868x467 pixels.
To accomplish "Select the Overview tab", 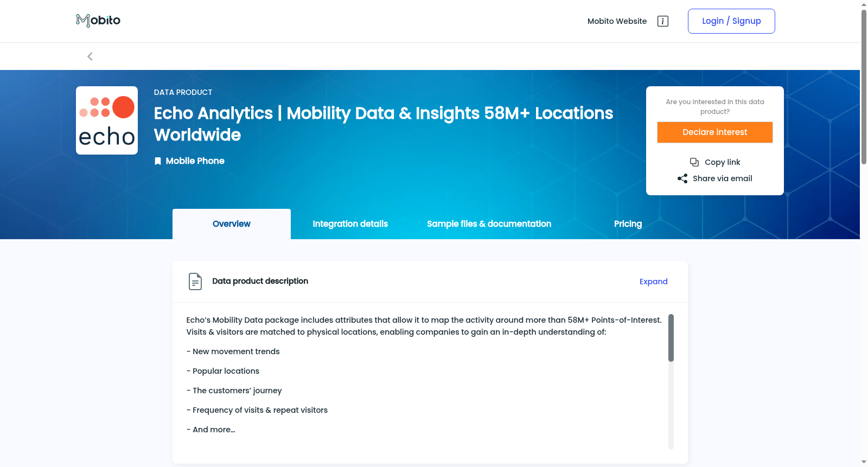I will (x=232, y=224).
